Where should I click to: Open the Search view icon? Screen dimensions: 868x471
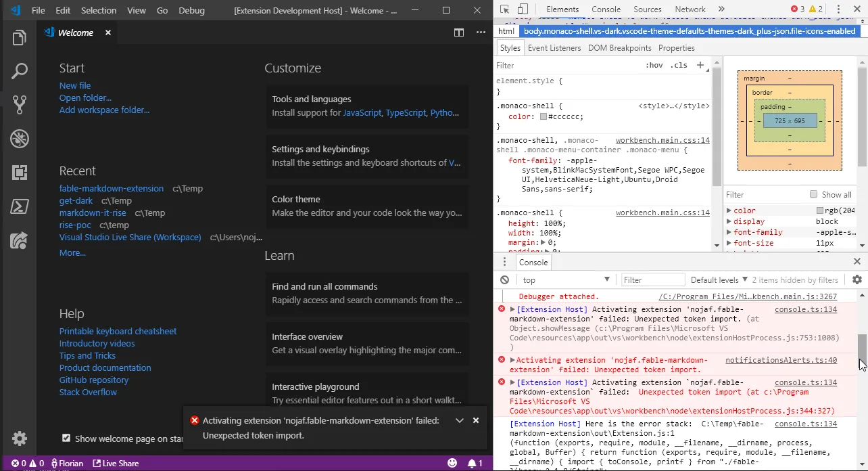(19, 71)
